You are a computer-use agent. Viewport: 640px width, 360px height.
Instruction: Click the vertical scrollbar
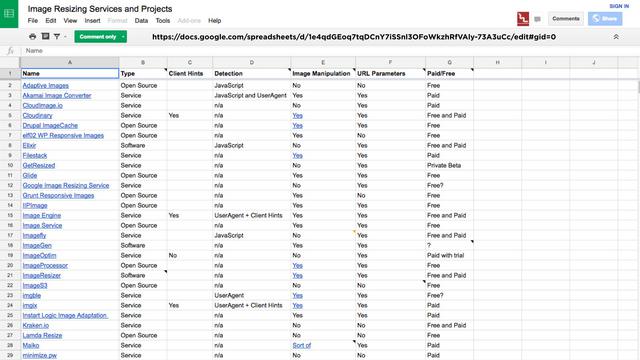point(638,87)
